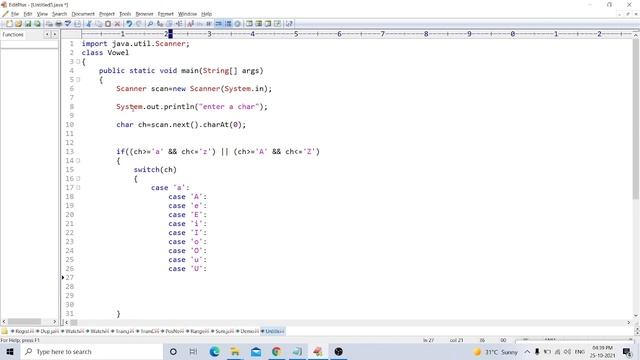Click the red X Delete icon
This screenshot has width=640, height=360.
(x=117, y=24)
